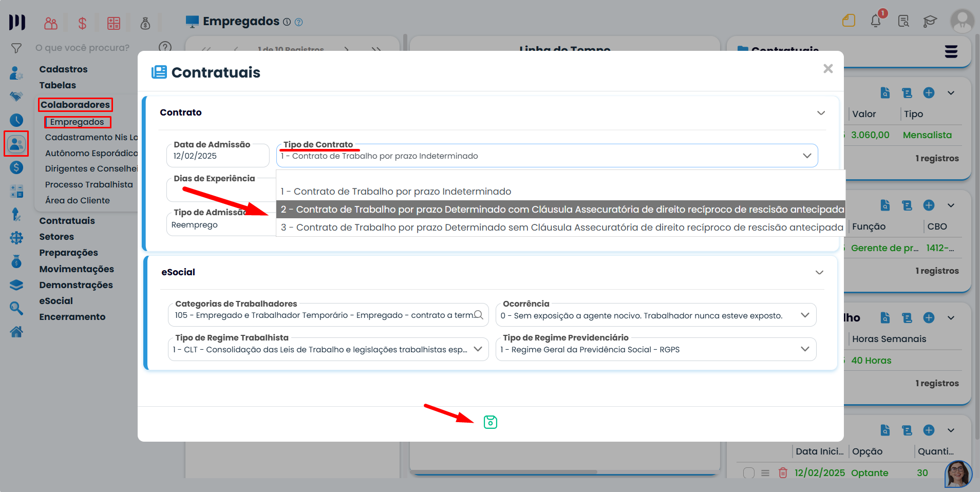980x492 pixels.
Task: Go to the home icon in the sidebar
Action: coord(16,332)
